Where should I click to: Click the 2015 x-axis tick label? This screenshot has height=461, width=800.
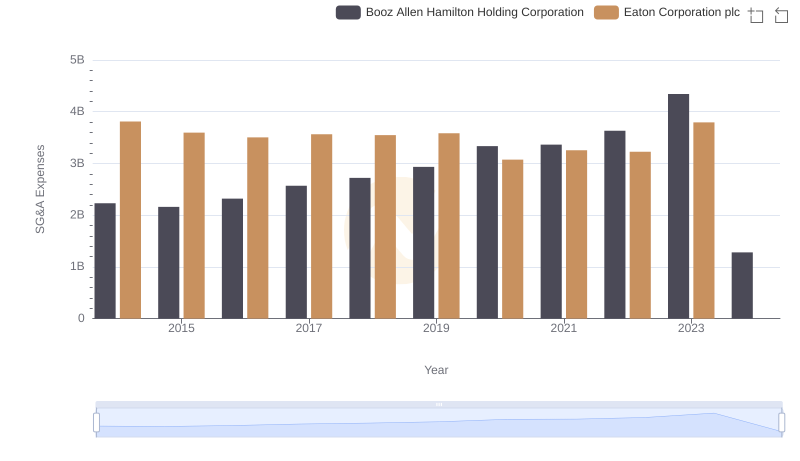tap(181, 328)
